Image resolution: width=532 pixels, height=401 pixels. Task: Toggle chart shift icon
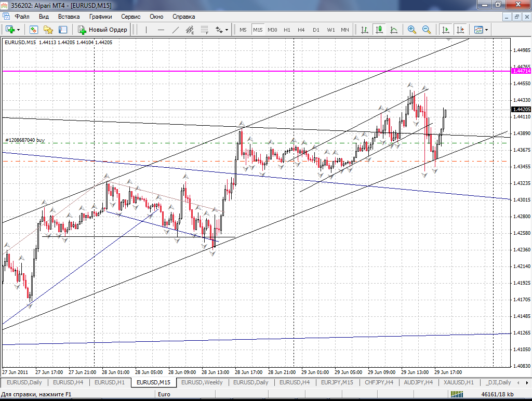[x=460, y=30]
